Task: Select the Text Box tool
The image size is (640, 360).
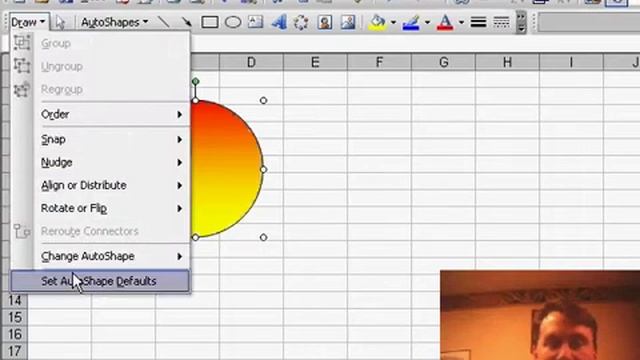Action: point(256,22)
